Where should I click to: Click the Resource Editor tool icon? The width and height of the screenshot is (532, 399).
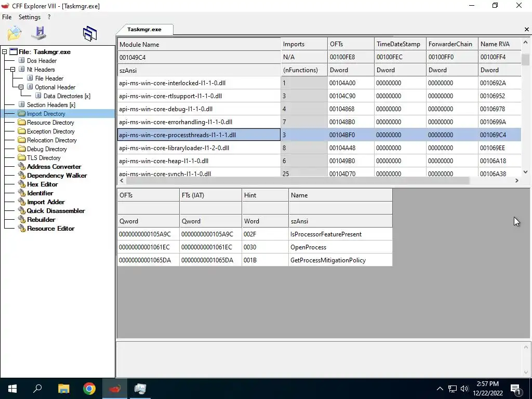pyautogui.click(x=22, y=228)
